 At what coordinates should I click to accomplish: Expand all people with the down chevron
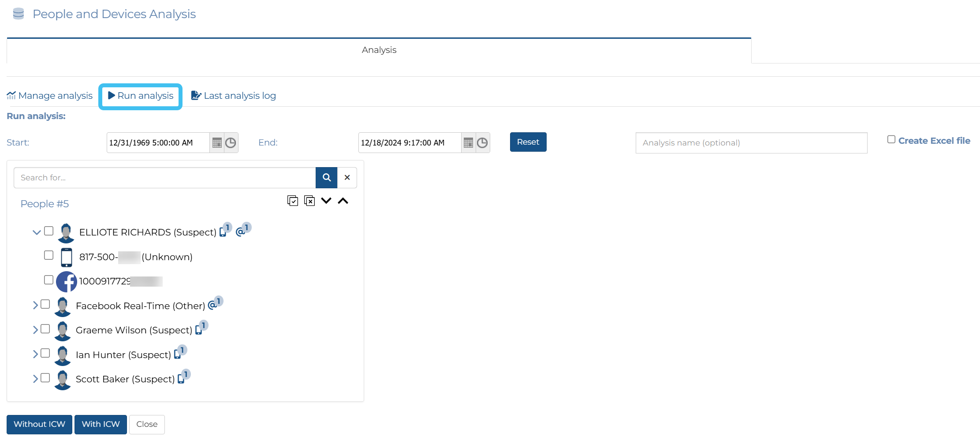pos(326,201)
